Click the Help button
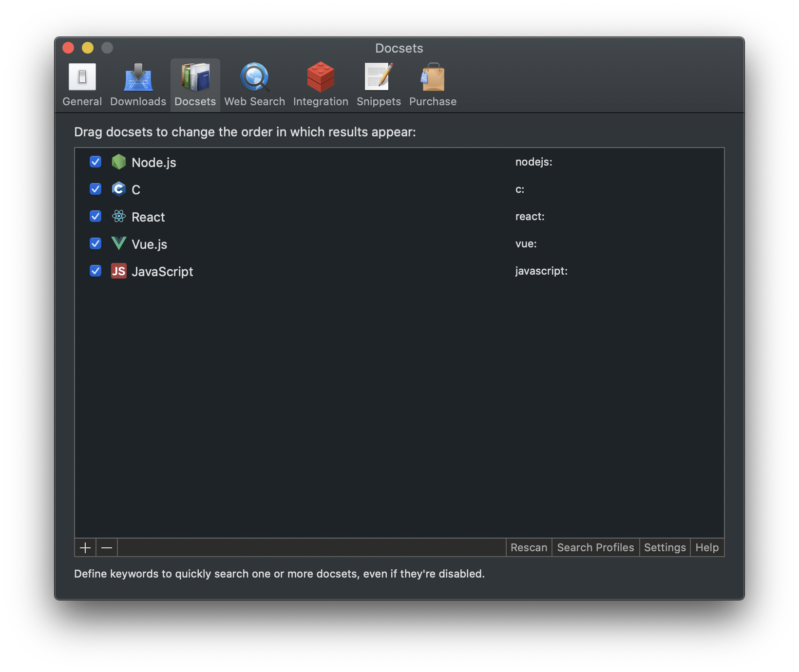Viewport: 799px width, 672px height. click(x=707, y=548)
